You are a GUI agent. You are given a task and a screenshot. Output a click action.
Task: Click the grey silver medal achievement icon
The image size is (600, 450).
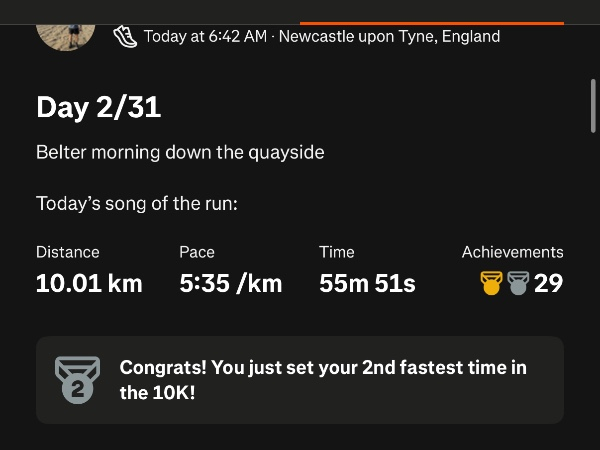pyautogui.click(x=517, y=283)
